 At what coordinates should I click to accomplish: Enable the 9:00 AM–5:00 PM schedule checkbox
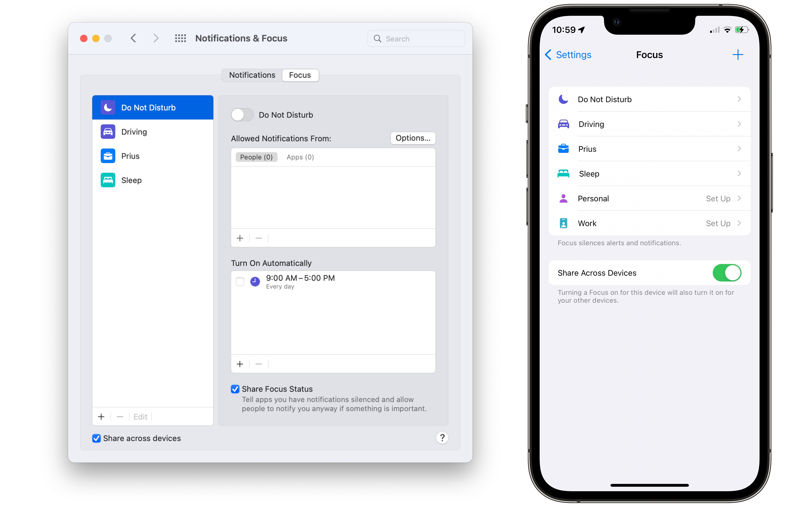click(240, 281)
